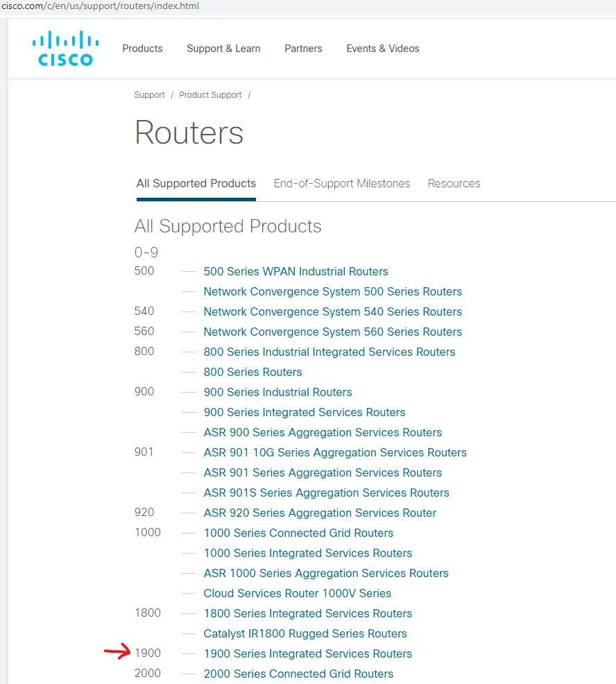The height and width of the screenshot is (684, 616).
Task: Open 1800 Series Integrated Services Routers
Action: (307, 613)
